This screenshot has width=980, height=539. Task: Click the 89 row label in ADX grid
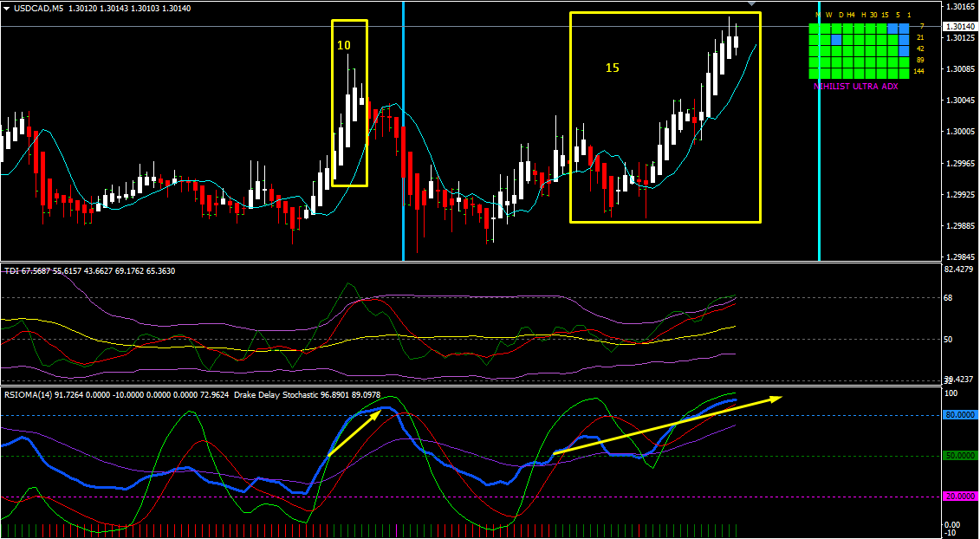point(920,60)
